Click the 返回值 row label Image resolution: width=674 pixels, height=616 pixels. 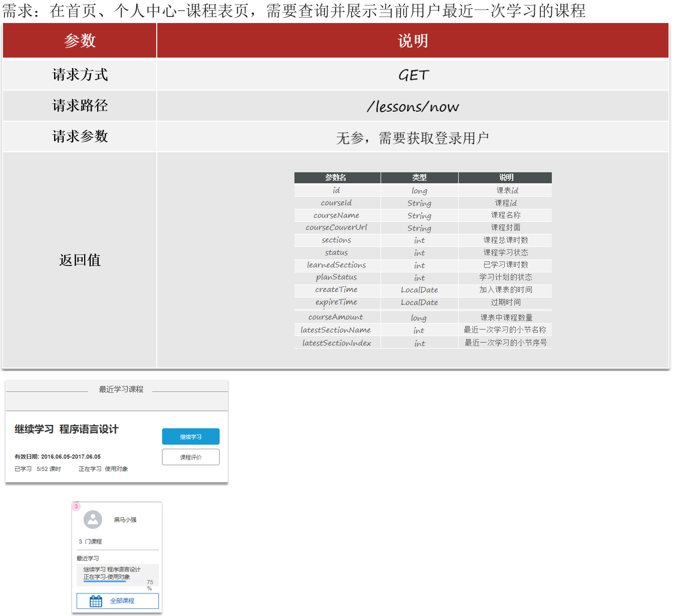80,260
